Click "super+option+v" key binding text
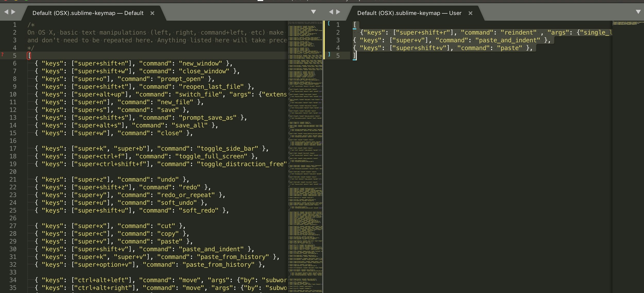The image size is (644, 293). [x=105, y=265]
